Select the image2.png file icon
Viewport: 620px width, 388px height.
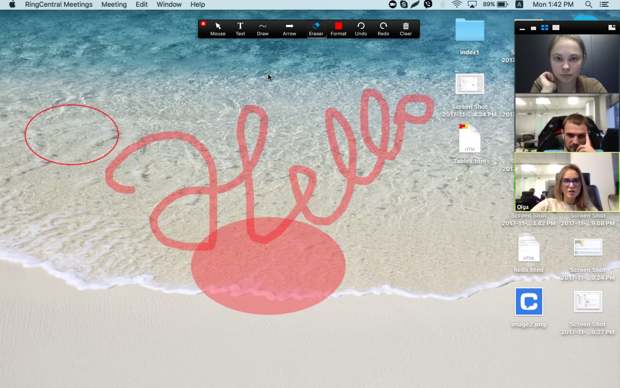click(x=529, y=307)
